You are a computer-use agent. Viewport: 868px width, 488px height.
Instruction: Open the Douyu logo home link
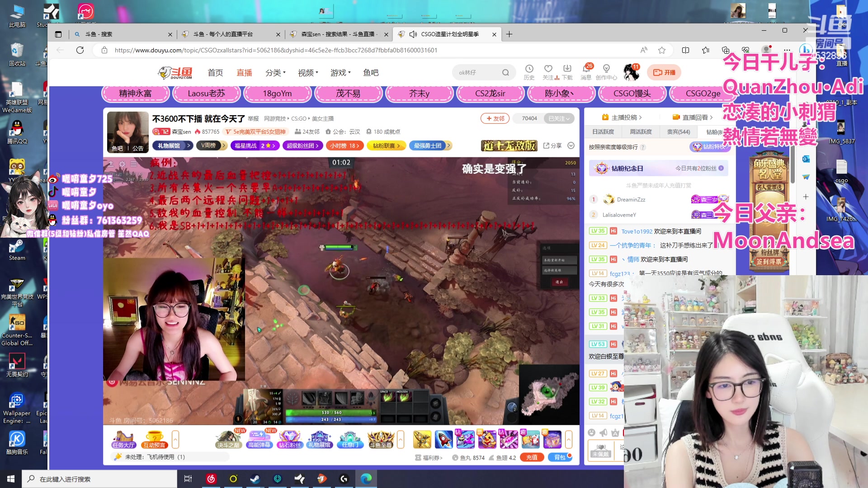click(x=175, y=72)
